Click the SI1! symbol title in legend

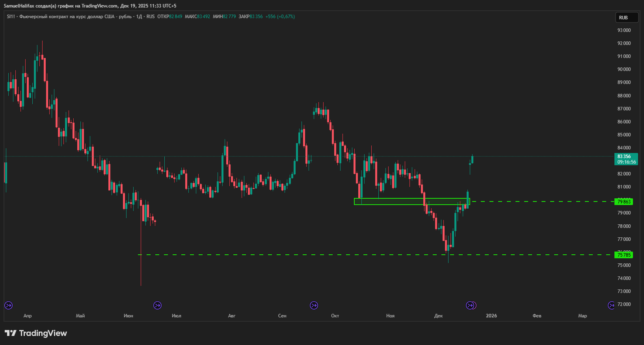pyautogui.click(x=11, y=17)
